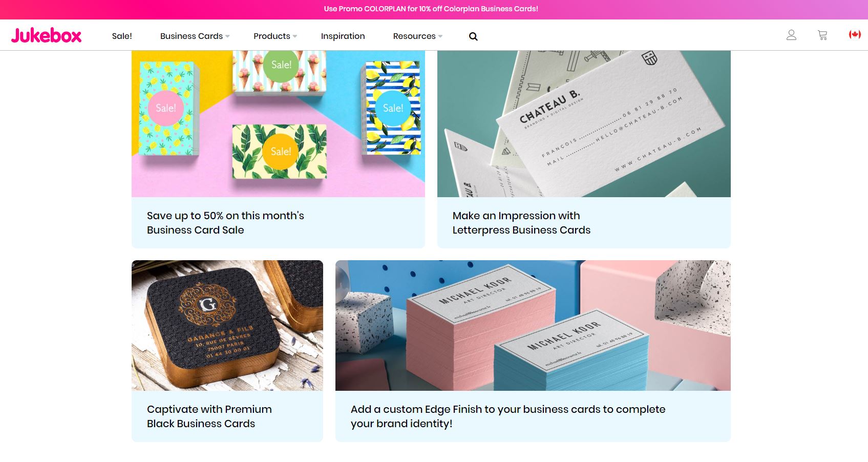
Task: Click the search magnifier icon
Action: (x=473, y=36)
